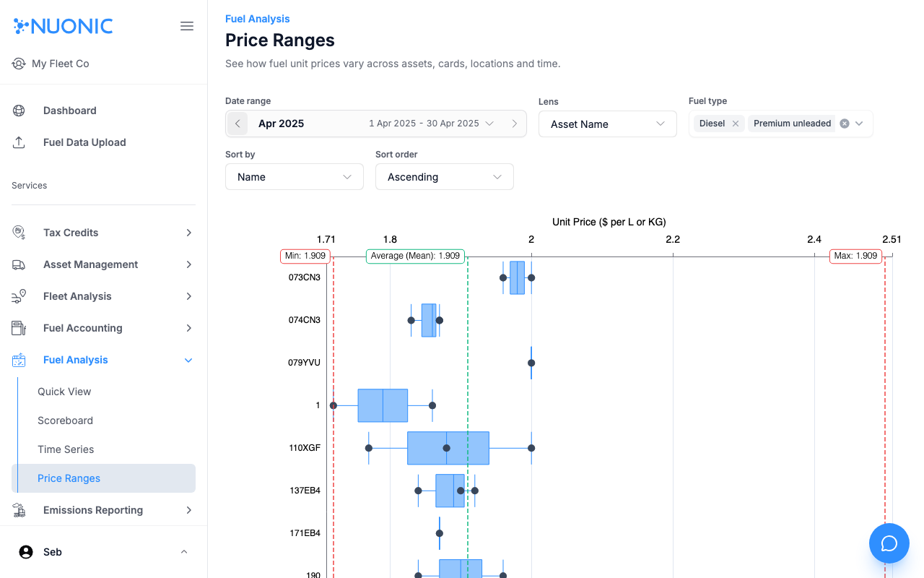924x578 pixels.
Task: Expand the Emissions Reporting section chevron
Action: [x=189, y=510]
